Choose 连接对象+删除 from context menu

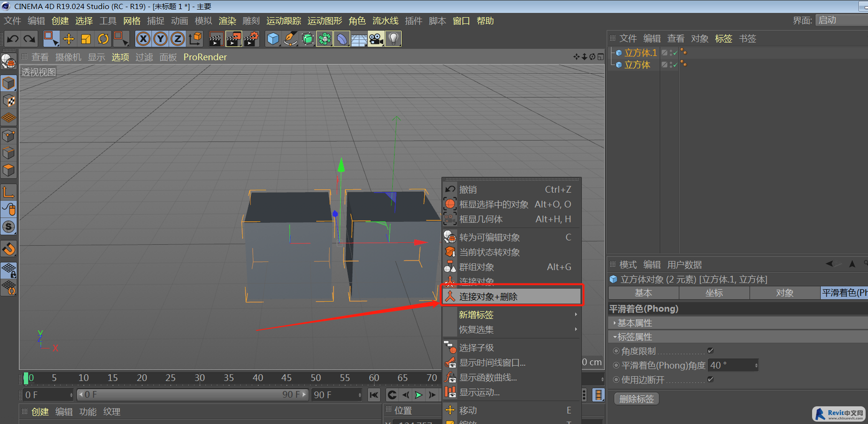511,296
